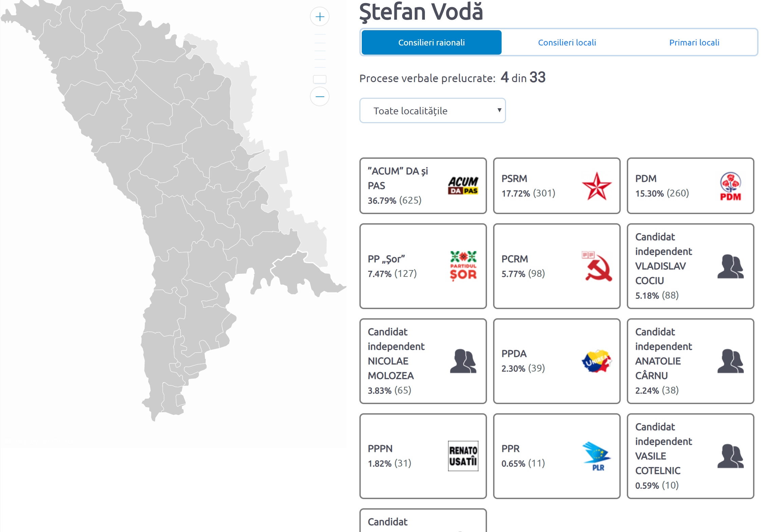The image size is (768, 532).
Task: Open Nicolae Molozea independent candidate card
Action: (423, 361)
